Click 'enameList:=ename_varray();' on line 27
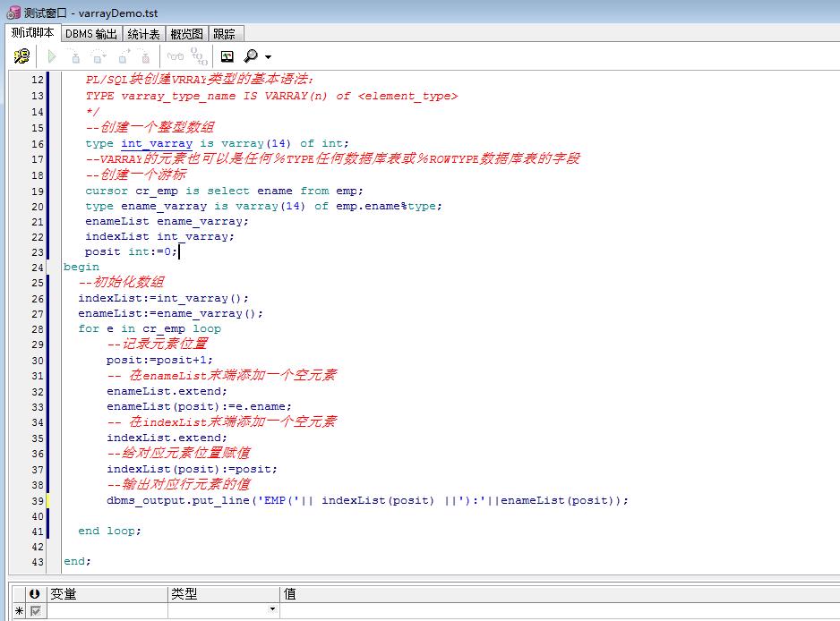840x621 pixels. pyautogui.click(x=170, y=313)
